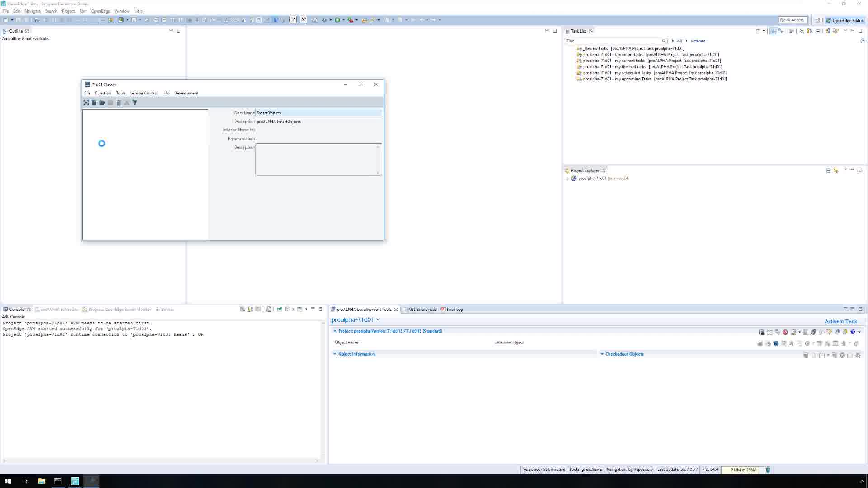This screenshot has height=488, width=868.
Task: Switch to the Error Log tab
Action: 452,310
